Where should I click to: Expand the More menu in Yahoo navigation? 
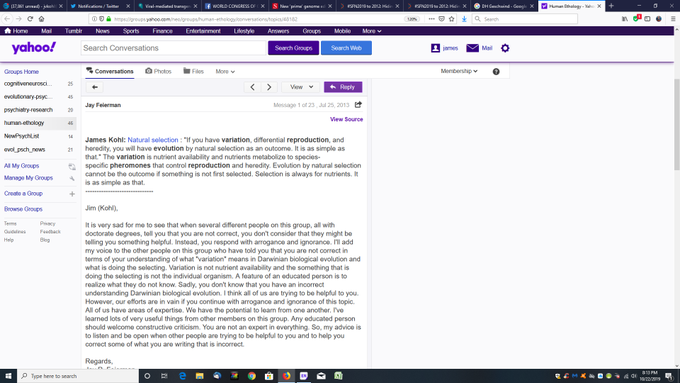372,31
